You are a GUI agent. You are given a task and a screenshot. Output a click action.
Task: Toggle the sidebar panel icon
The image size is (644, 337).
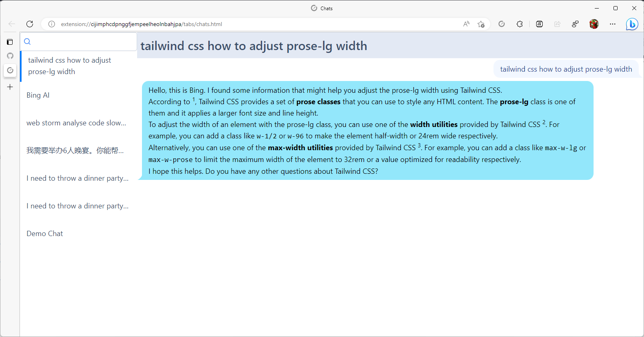tap(10, 42)
